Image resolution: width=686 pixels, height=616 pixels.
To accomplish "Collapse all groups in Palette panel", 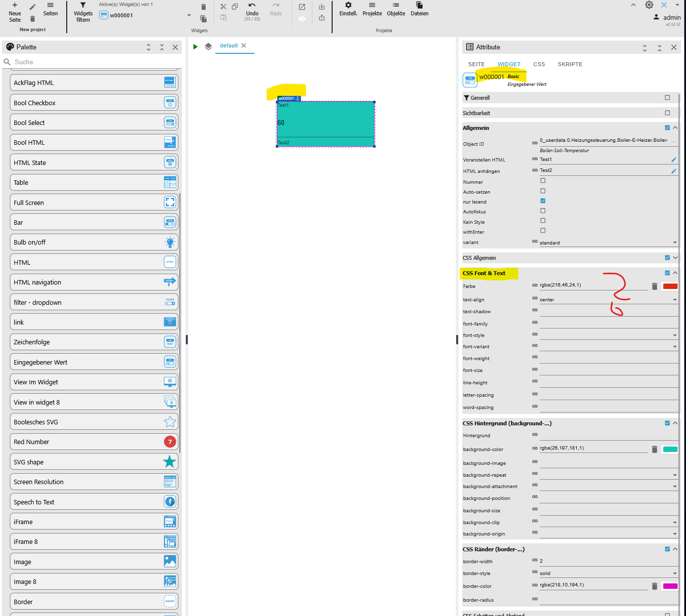I will tap(162, 47).
